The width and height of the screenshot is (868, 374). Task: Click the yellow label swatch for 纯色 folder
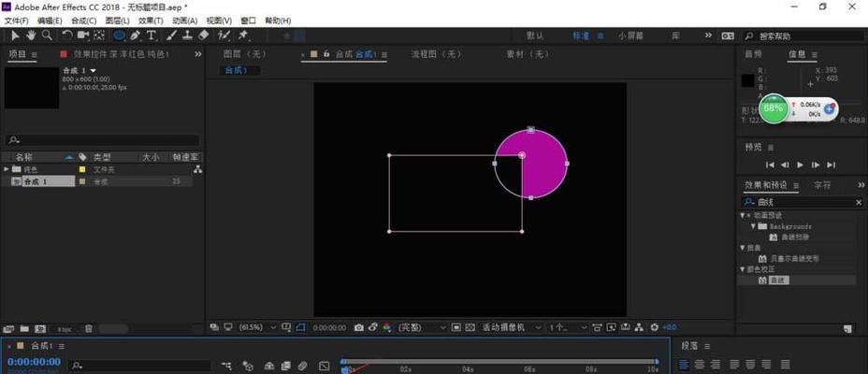[x=82, y=170]
